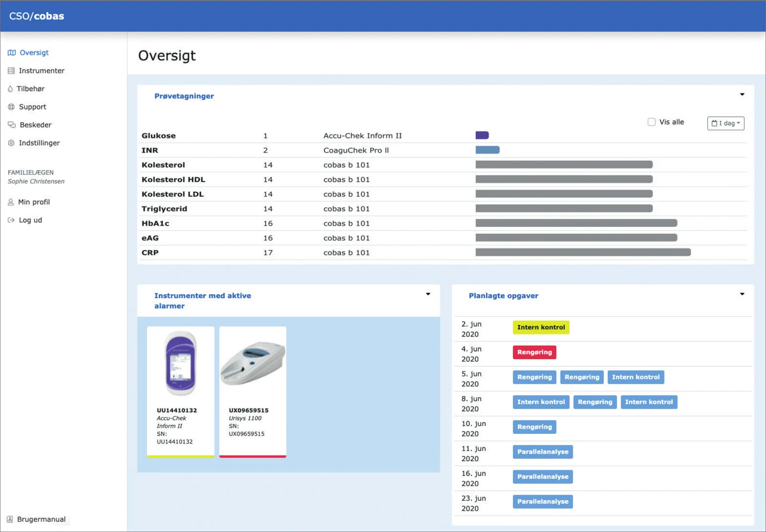Click the yellow Intern kontrol tag for 2. jun
This screenshot has width=766, height=532.
click(x=541, y=328)
